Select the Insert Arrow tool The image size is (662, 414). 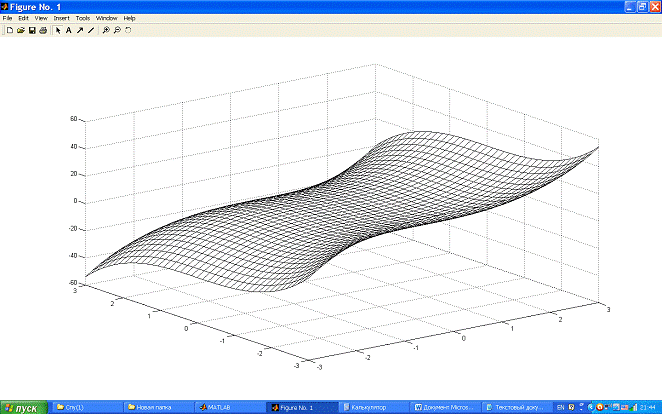point(79,30)
